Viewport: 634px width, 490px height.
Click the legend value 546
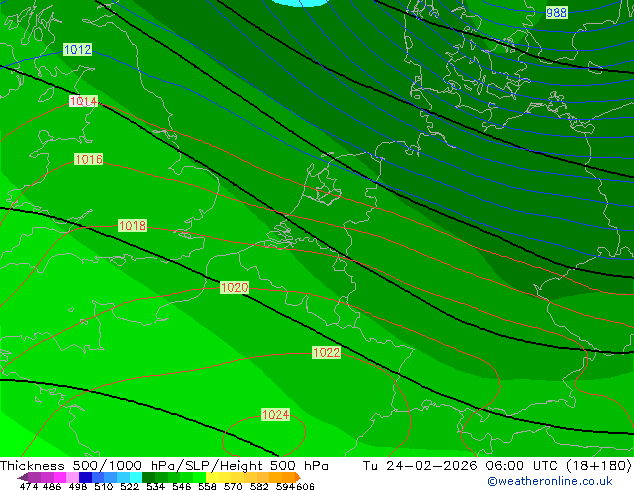(182, 486)
